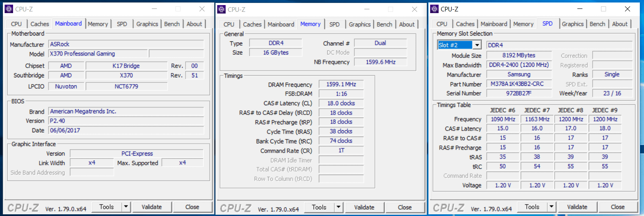Select the Memory tab in the SPD window
This screenshot has width=644, height=216.
[523, 24]
